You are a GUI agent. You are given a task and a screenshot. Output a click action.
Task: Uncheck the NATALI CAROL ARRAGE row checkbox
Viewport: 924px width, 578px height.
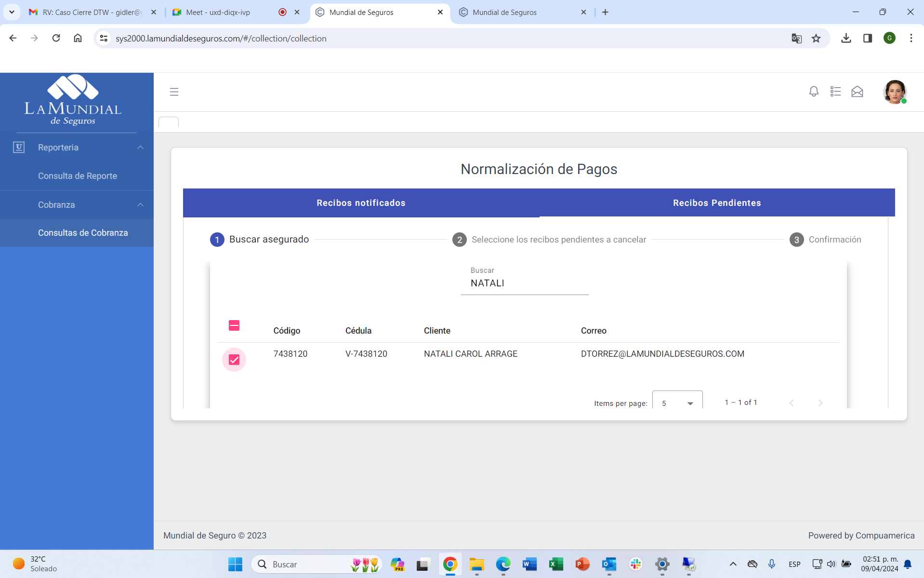[234, 360]
